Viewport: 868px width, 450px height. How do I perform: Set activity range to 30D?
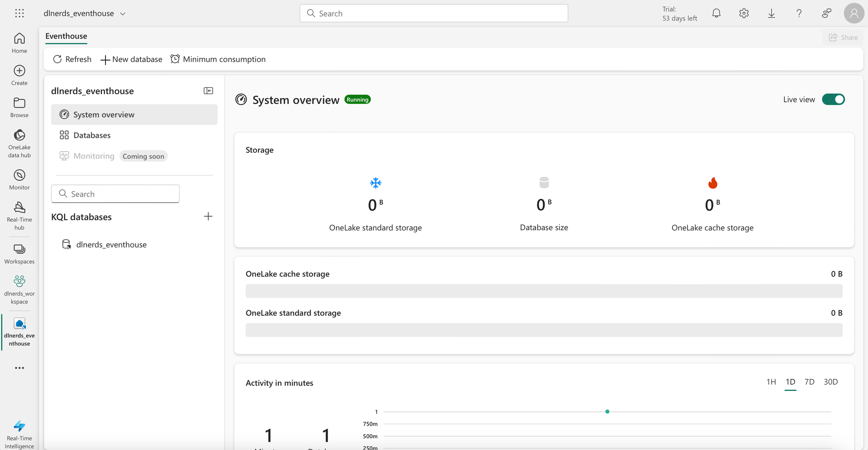pyautogui.click(x=831, y=382)
